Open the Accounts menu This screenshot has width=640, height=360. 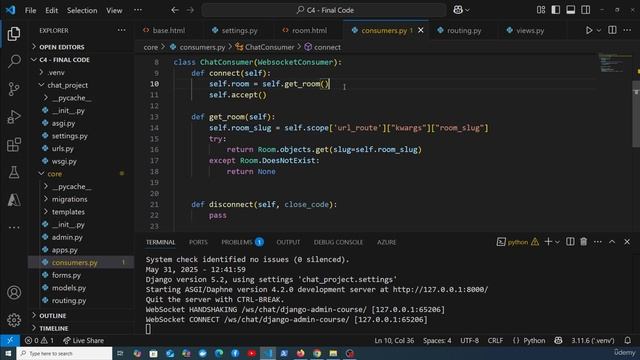14,293
